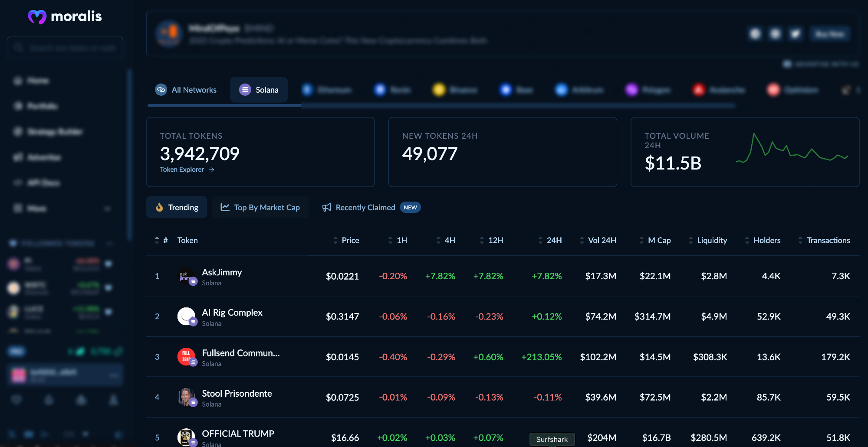Screen dimensions: 868x447
Task: Open the Recently Claimed tab
Action: 371,207
